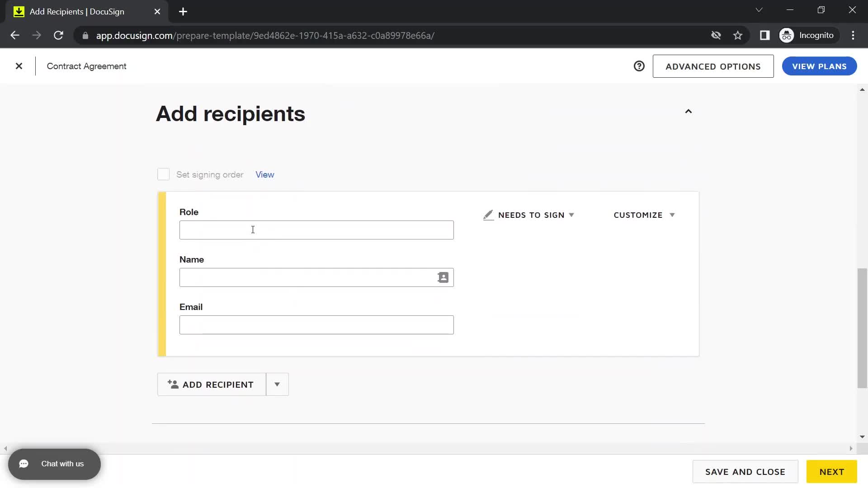Click the DocuSign favicon in browser tab
The width and height of the screenshot is (868, 488).
coord(18,11)
